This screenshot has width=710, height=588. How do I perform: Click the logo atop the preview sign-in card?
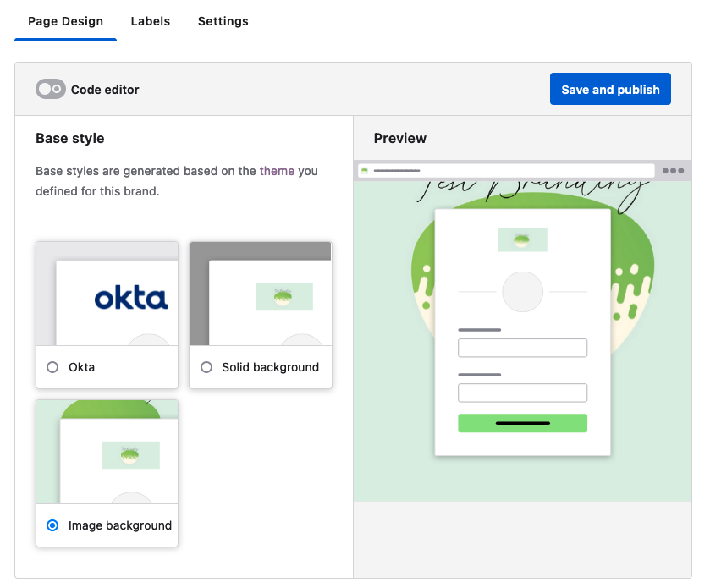pyautogui.click(x=522, y=239)
